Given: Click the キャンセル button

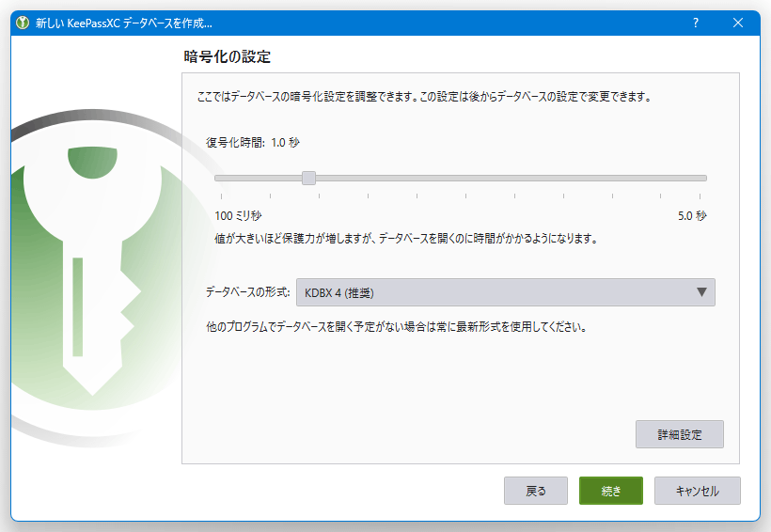Looking at the screenshot, I should tap(698, 491).
